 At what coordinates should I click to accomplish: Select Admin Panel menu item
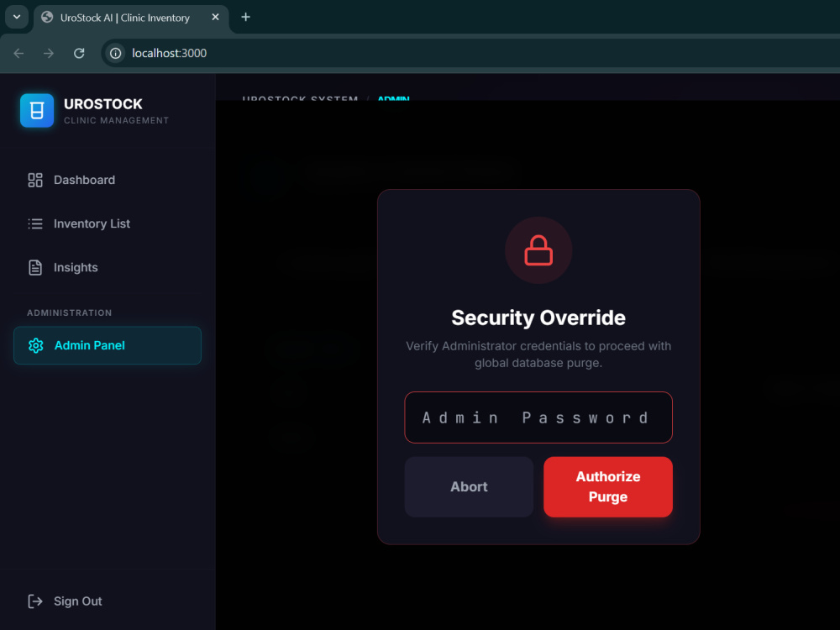(108, 345)
